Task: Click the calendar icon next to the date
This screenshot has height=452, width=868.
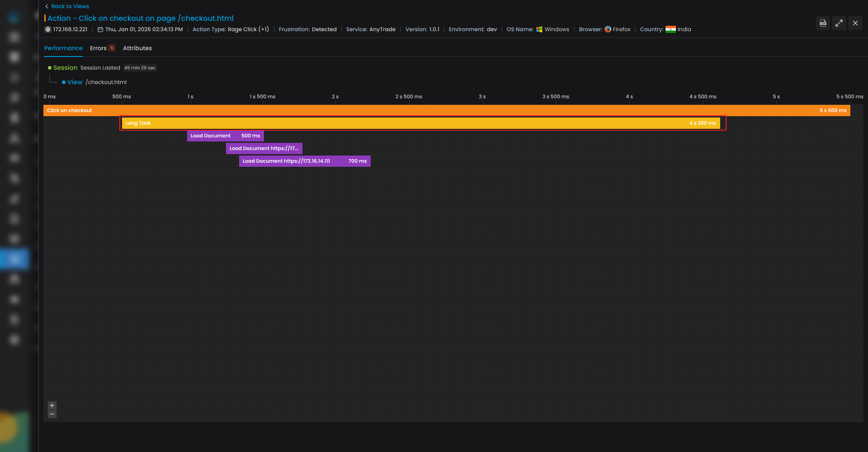Action: [100, 29]
